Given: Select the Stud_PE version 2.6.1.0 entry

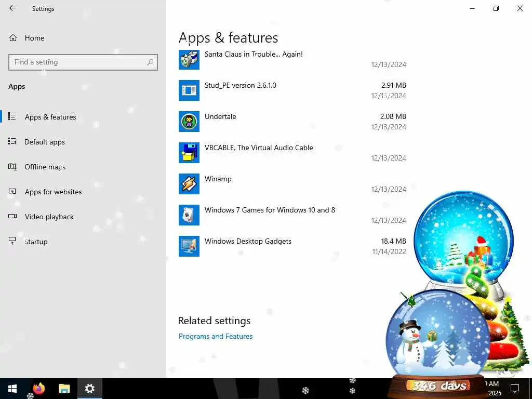Looking at the screenshot, I should tap(292, 90).
